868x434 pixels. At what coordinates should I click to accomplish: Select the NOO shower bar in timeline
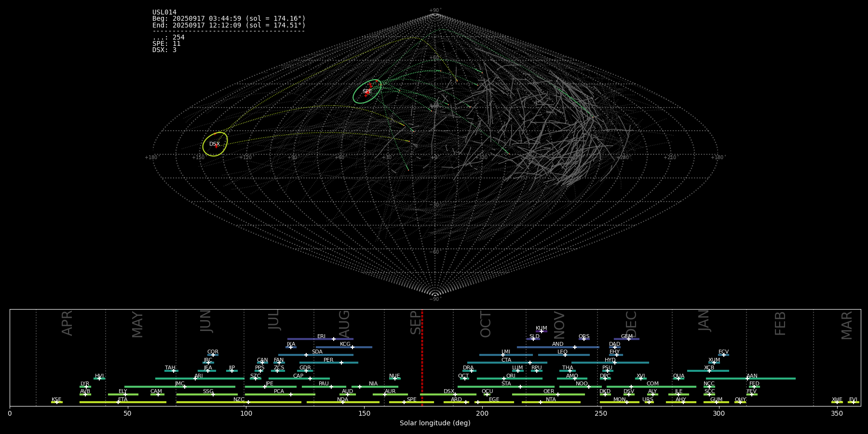coord(581,386)
